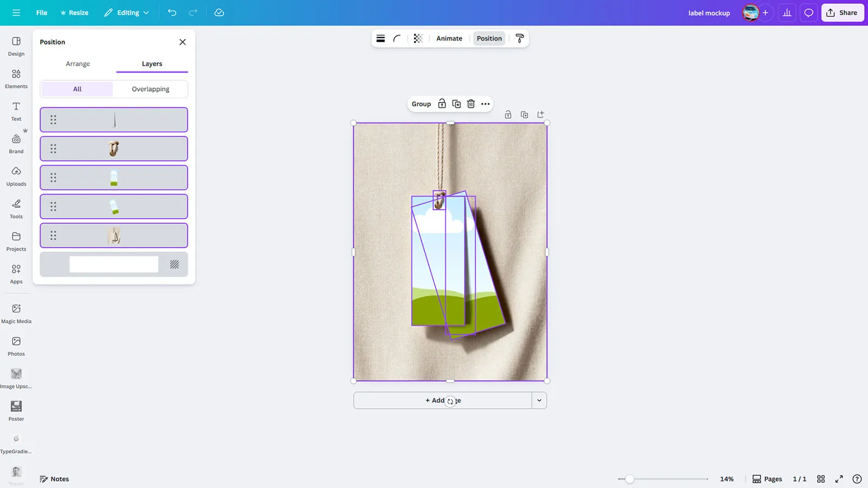Viewport: 868px width, 488px height.
Task: Click the zoom slider handle
Action: pos(629,479)
